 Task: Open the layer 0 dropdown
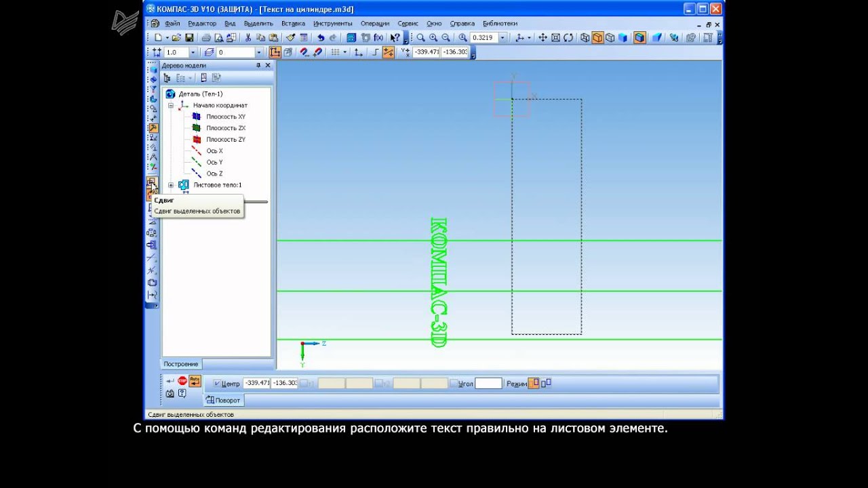258,52
